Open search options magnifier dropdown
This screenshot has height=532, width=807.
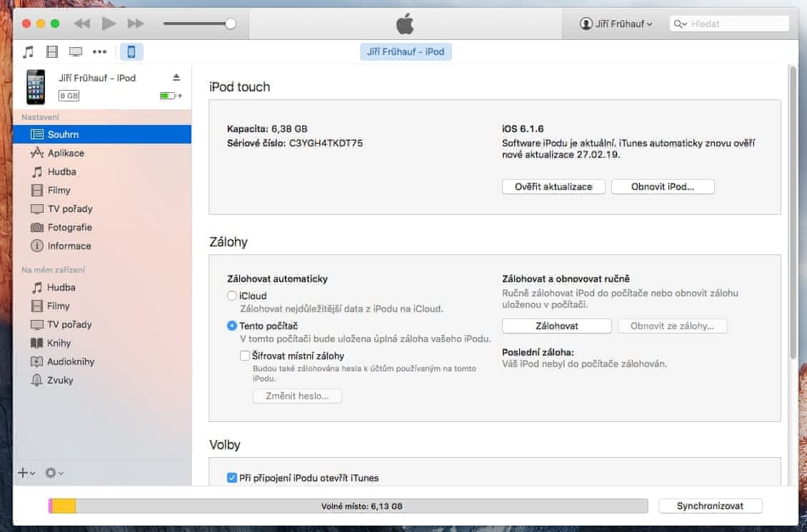[x=681, y=24]
